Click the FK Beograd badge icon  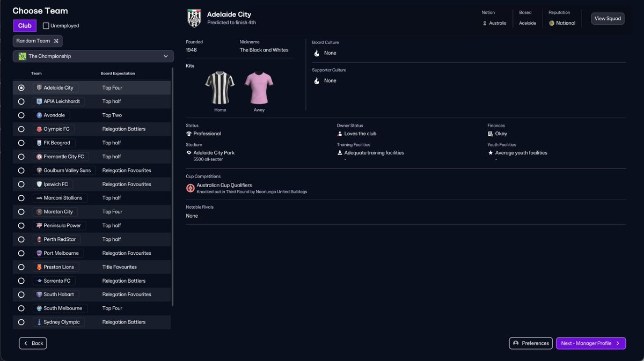click(39, 143)
